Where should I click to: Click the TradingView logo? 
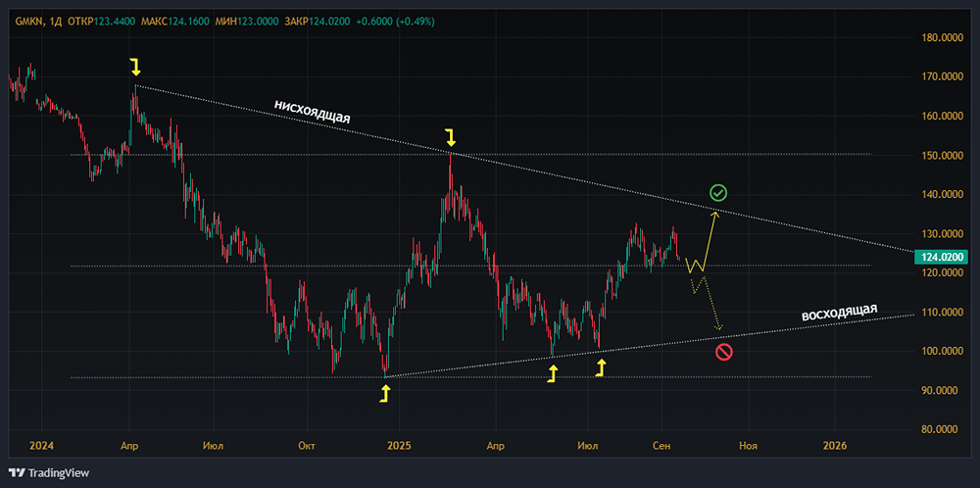click(49, 473)
